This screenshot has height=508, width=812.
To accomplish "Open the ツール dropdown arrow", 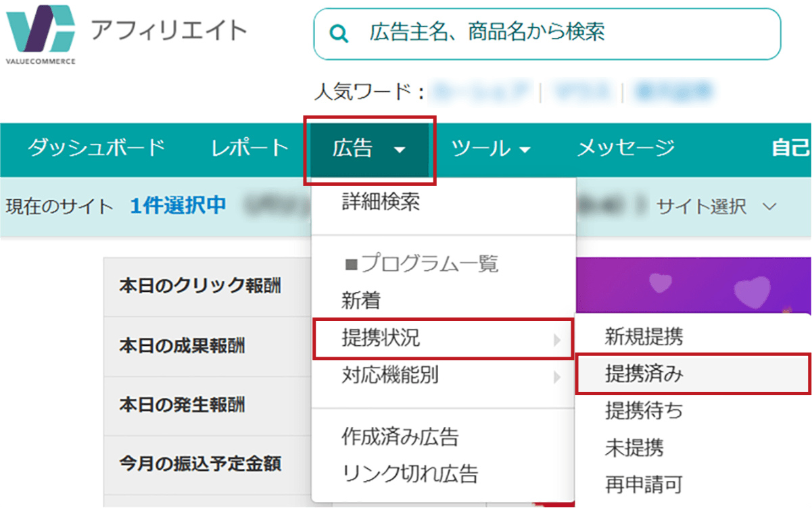I will [524, 150].
